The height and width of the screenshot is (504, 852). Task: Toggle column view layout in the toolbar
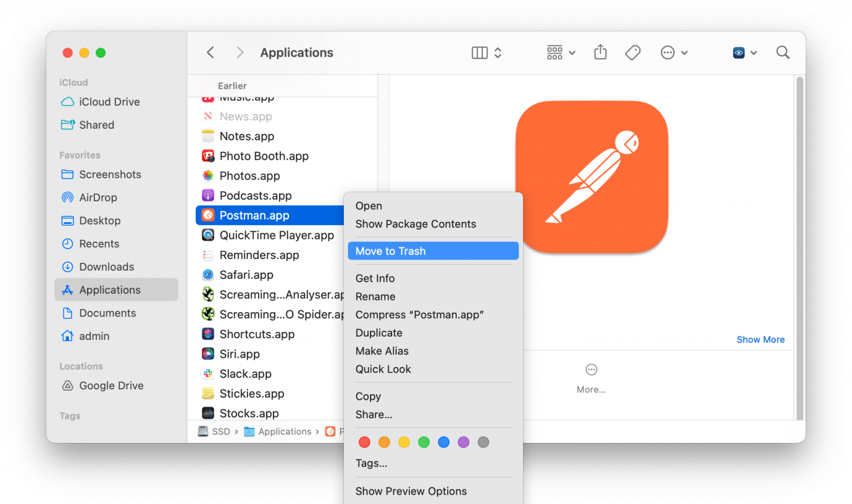(x=479, y=52)
